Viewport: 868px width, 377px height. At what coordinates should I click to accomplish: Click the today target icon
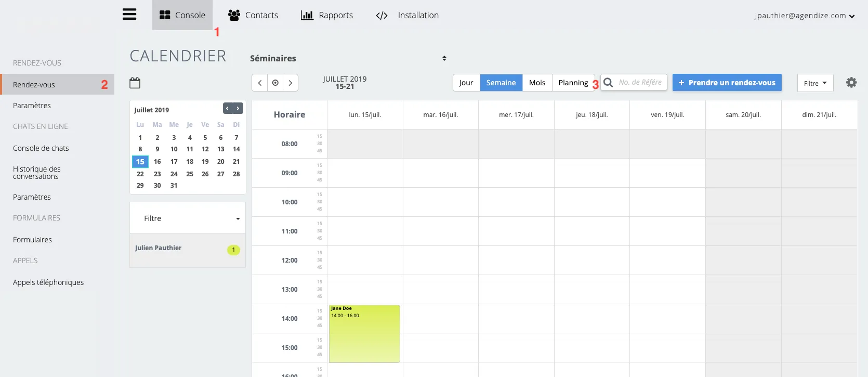pyautogui.click(x=275, y=83)
